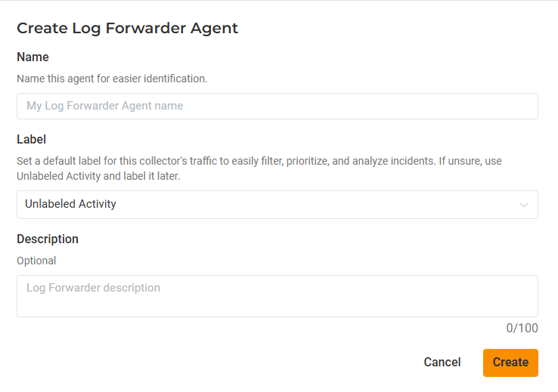Click the word "Agent" in dialog title

tap(214, 29)
